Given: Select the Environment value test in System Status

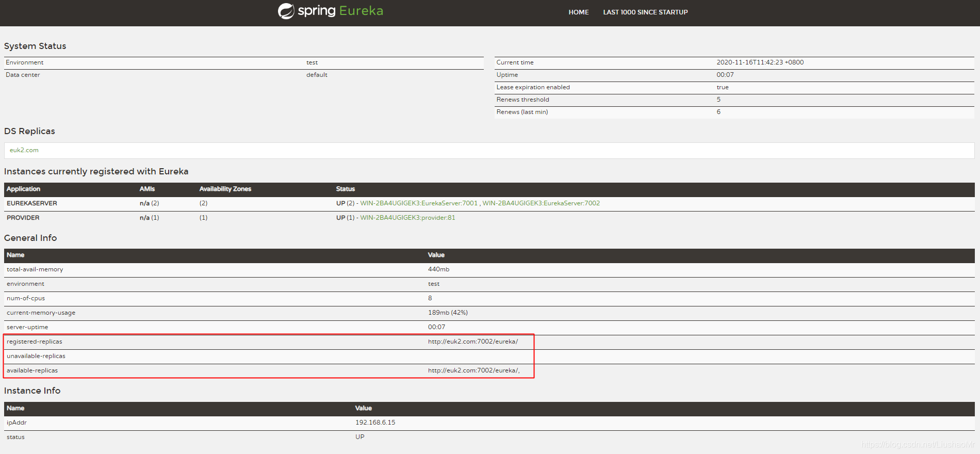Looking at the screenshot, I should (312, 62).
